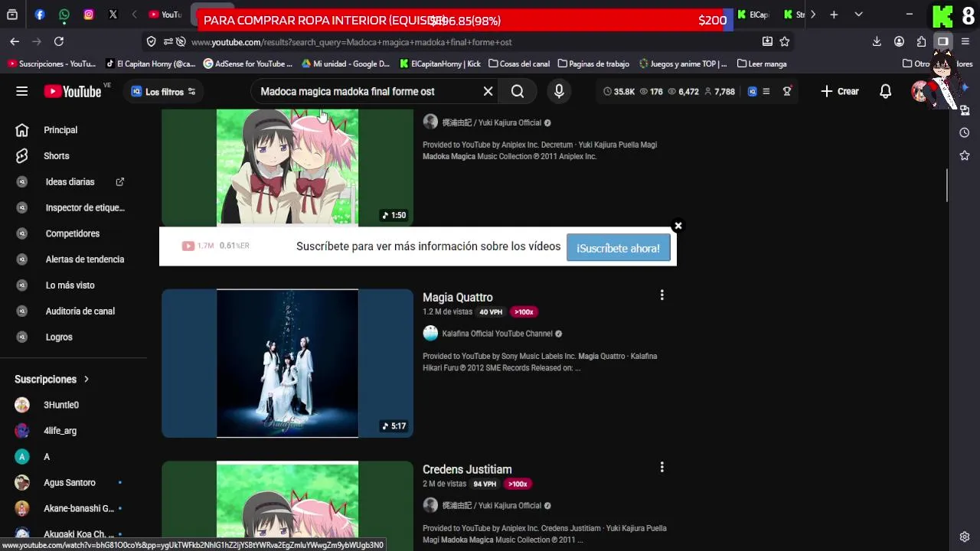Go to the YouTube home logo

[73, 91]
